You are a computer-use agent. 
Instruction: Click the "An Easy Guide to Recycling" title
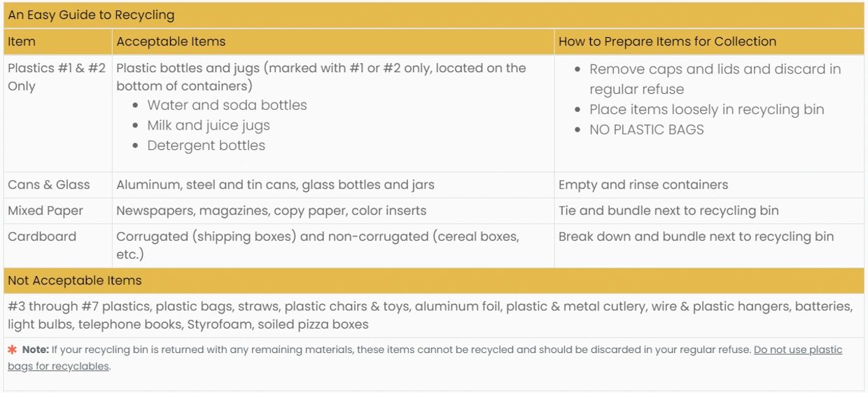[x=91, y=15]
